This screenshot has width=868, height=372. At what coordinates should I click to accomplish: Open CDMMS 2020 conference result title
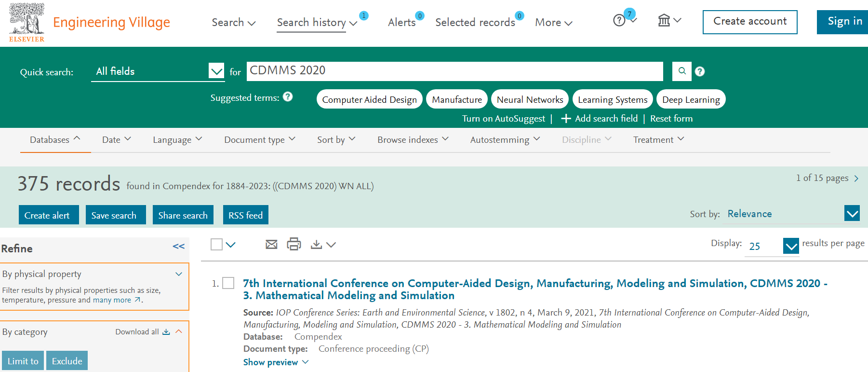535,289
